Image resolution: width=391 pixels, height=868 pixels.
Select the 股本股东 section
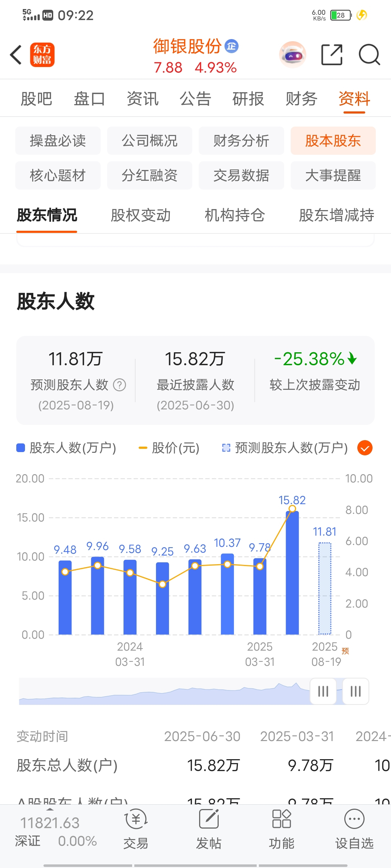333,141
